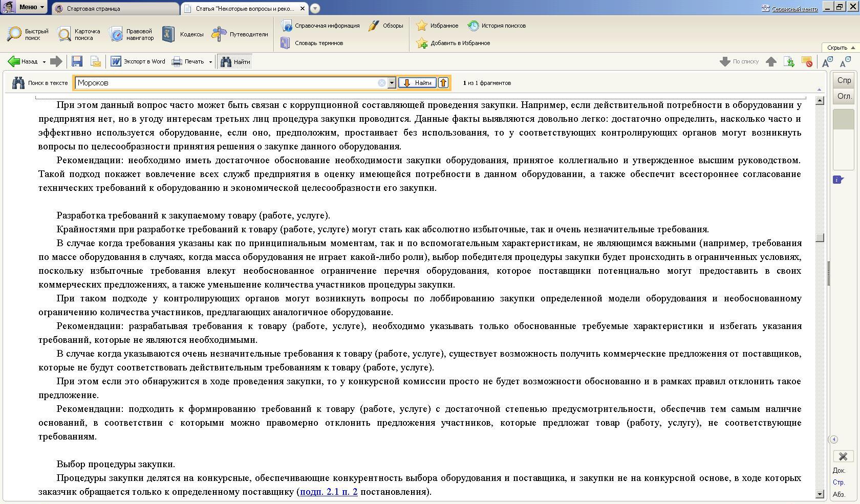Expand the search text history dropdown
Screen dimensions: 860x504
click(392, 83)
